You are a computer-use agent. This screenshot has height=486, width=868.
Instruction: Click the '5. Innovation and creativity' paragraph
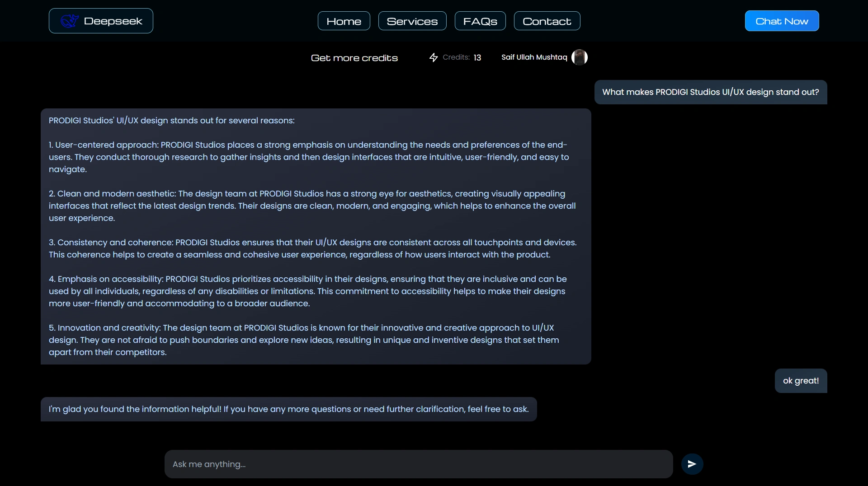[x=304, y=340]
